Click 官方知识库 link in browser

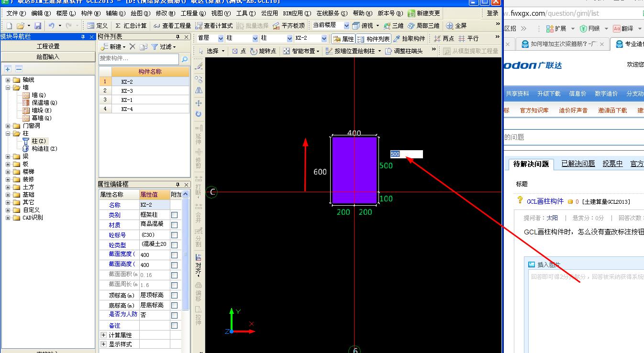(x=534, y=110)
